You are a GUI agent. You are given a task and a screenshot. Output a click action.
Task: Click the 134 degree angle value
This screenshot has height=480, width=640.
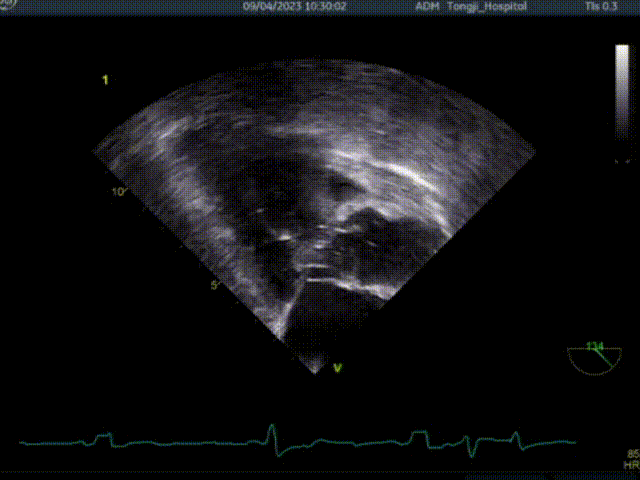coord(595,346)
